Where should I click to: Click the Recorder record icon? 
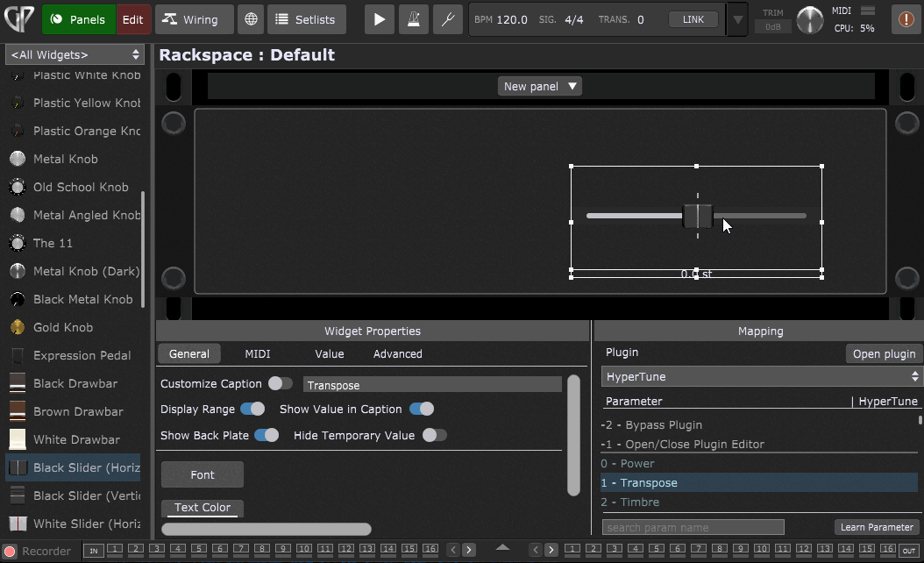click(10, 551)
